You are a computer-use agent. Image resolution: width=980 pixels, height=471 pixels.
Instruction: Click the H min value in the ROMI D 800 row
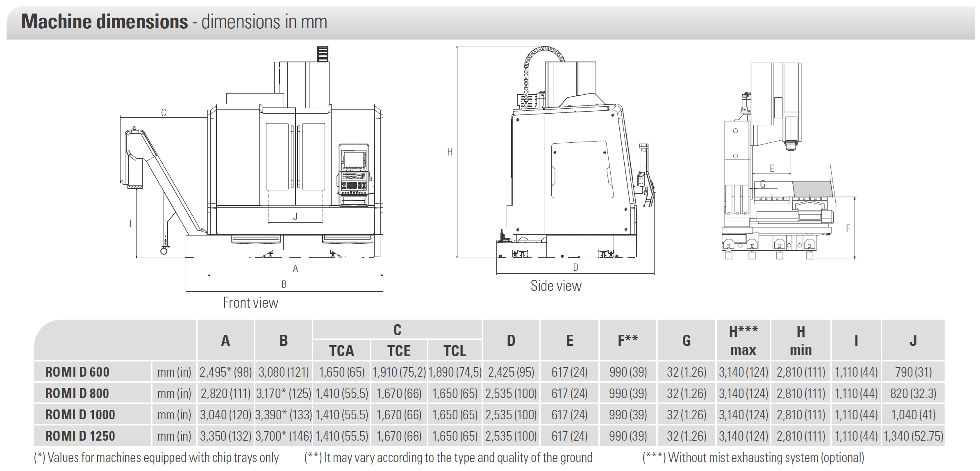[801, 393]
